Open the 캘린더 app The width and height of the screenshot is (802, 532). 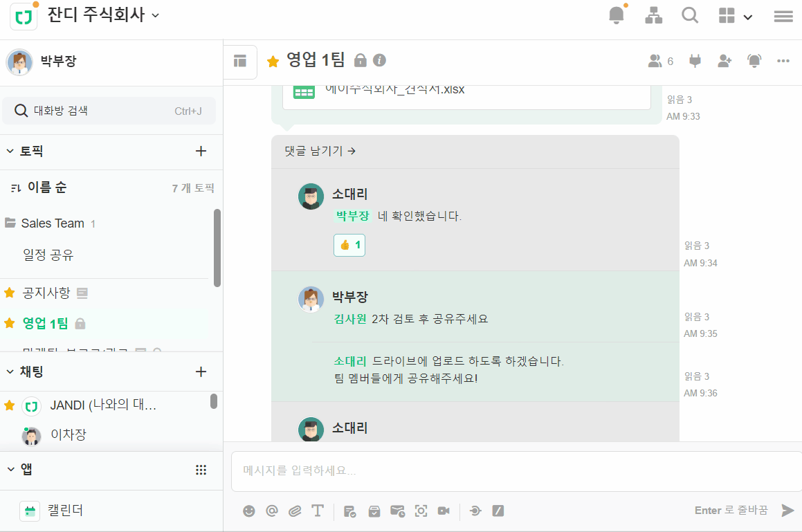click(65, 511)
